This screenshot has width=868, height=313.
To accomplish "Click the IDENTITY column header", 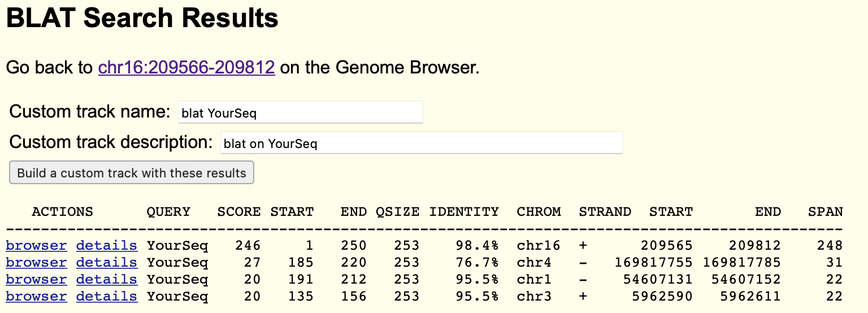I will click(x=464, y=212).
